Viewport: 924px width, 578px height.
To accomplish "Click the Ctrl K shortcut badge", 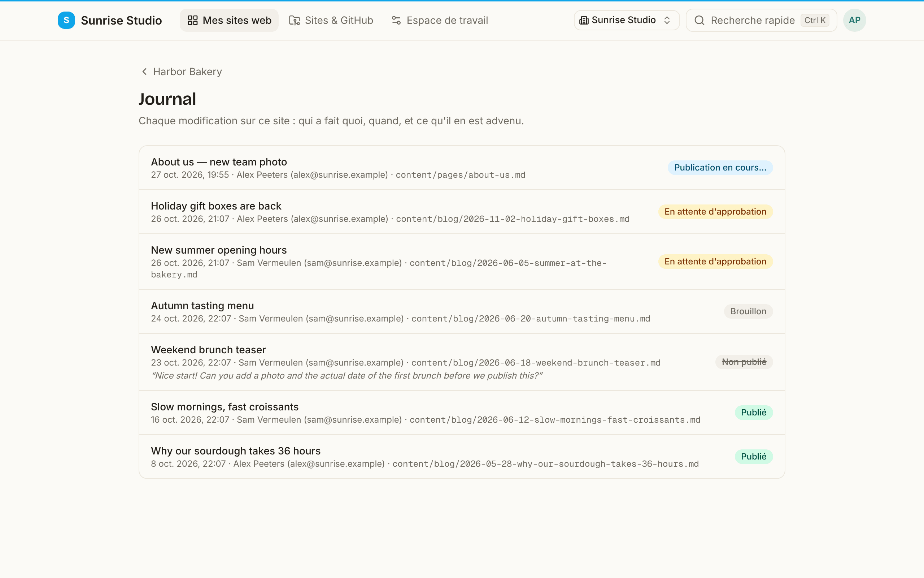I will coord(814,20).
